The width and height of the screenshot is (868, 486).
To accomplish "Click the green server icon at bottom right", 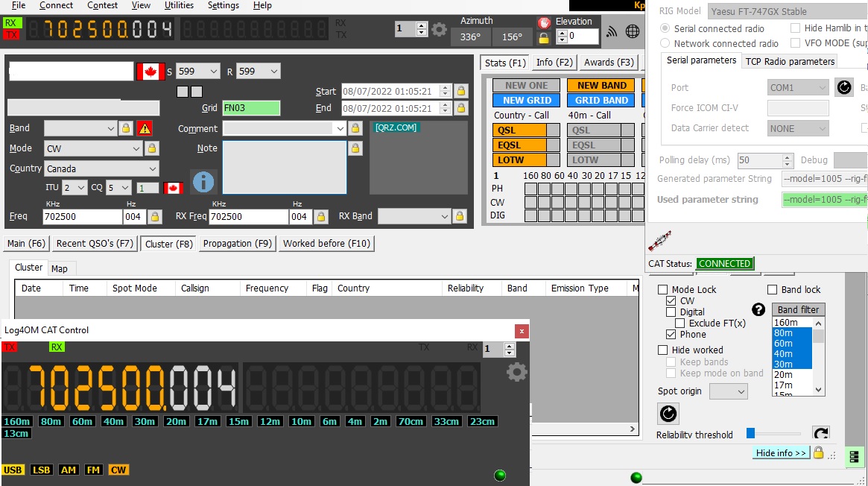I will pyautogui.click(x=854, y=457).
